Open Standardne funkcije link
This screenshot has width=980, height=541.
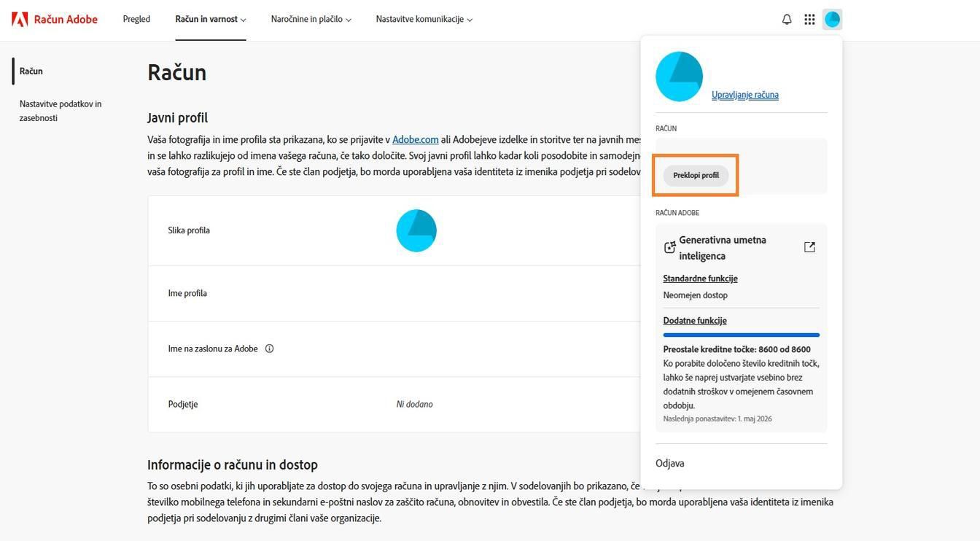(700, 279)
